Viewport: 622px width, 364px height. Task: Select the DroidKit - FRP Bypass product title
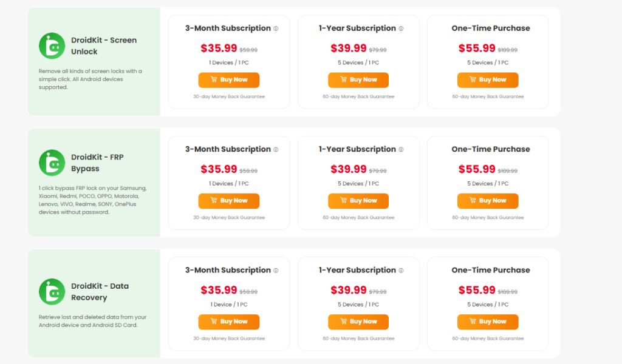98,163
